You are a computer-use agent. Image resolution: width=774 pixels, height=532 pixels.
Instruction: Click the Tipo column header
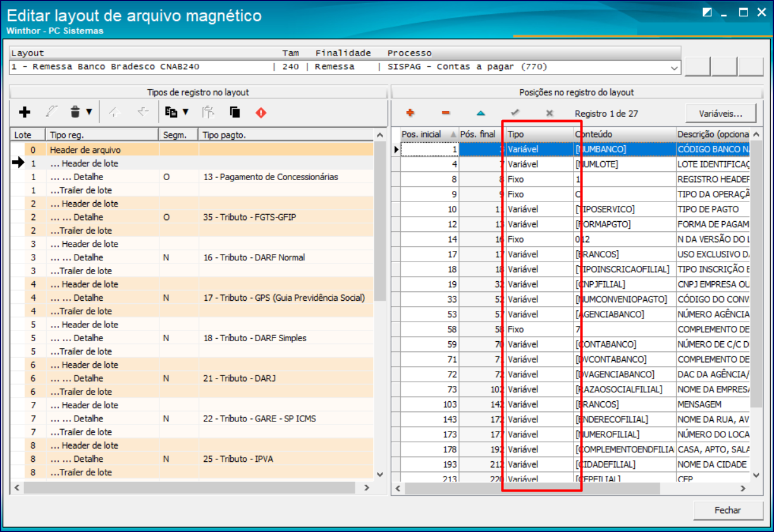pos(539,135)
